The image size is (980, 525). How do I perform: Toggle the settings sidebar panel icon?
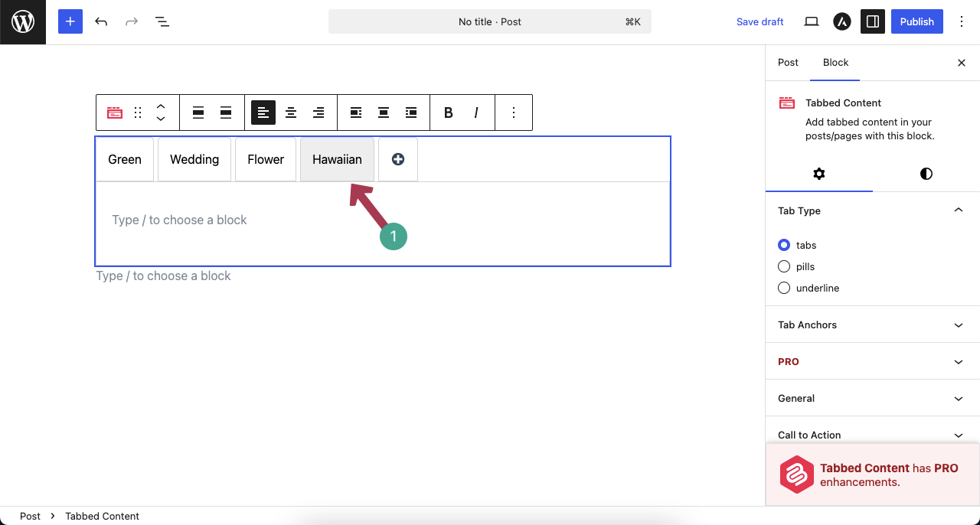click(x=872, y=21)
